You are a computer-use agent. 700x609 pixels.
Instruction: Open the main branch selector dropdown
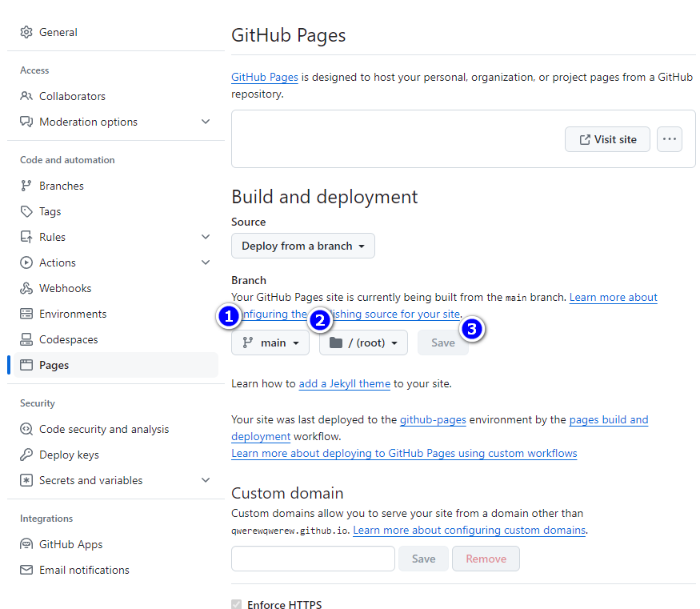(x=270, y=343)
